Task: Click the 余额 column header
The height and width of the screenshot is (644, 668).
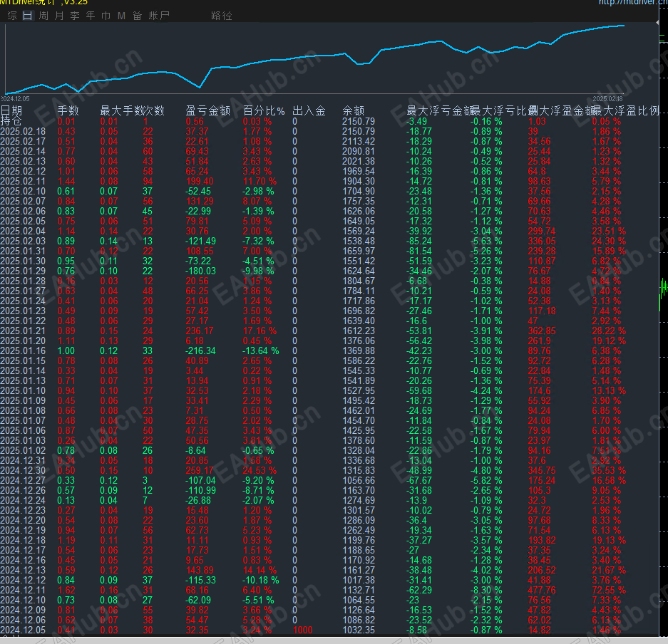Action: (353, 110)
